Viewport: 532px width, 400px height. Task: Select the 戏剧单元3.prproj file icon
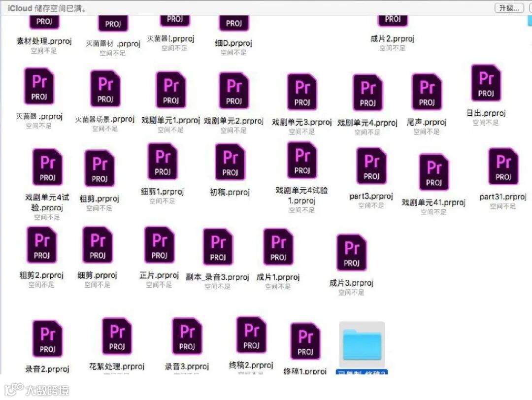[302, 92]
